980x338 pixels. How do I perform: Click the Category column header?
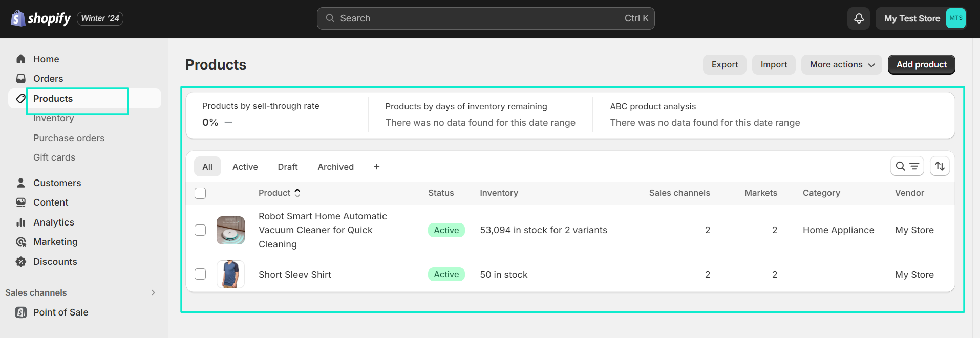pyautogui.click(x=821, y=193)
